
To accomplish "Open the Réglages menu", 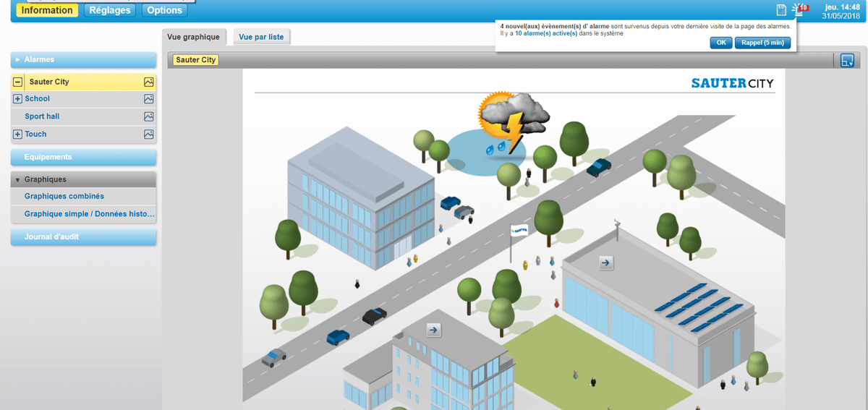I will point(110,10).
